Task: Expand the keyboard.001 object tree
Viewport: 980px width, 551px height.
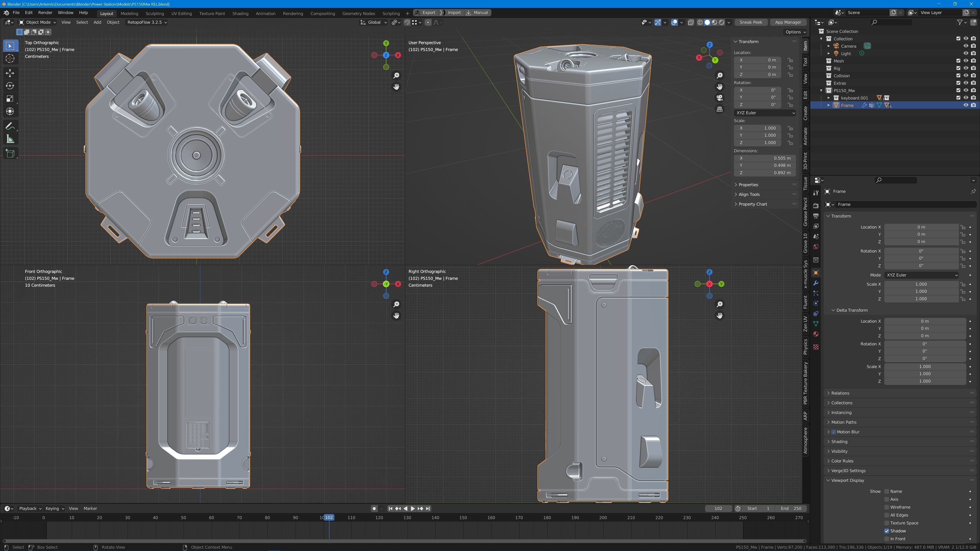Action: (x=829, y=98)
